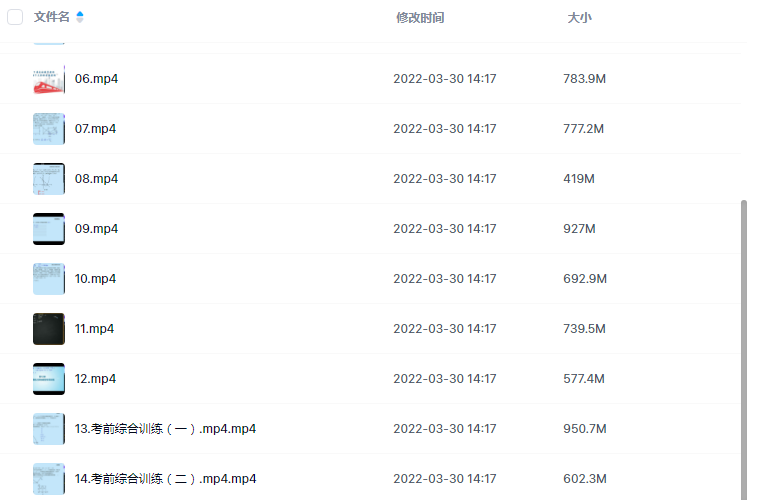
Task: Click the 10.mp4 file thumbnail
Action: pyautogui.click(x=49, y=279)
